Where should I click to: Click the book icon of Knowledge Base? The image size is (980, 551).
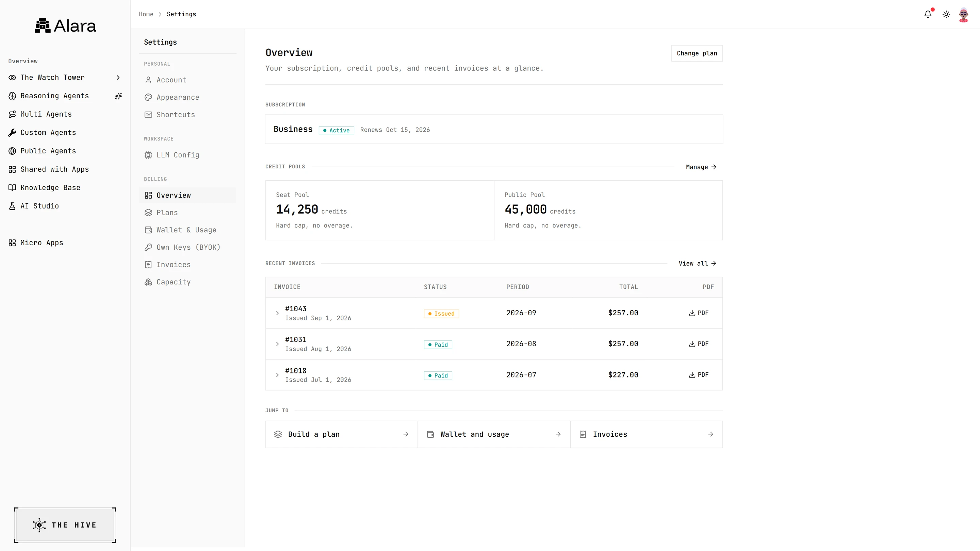(x=12, y=187)
